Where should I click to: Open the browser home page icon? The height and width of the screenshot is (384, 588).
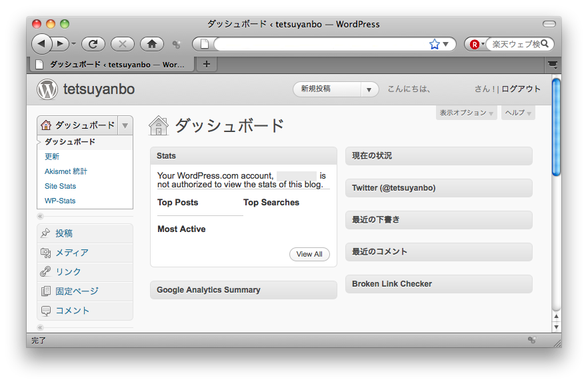tap(151, 44)
